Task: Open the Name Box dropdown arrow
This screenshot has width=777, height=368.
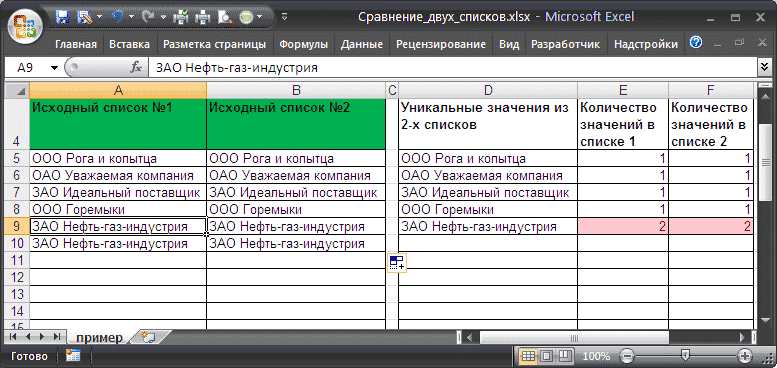Action: 54,68
